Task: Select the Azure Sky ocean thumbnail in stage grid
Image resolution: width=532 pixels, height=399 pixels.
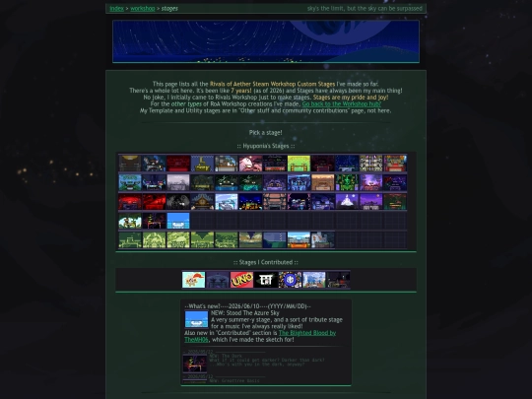Action: tap(178, 221)
